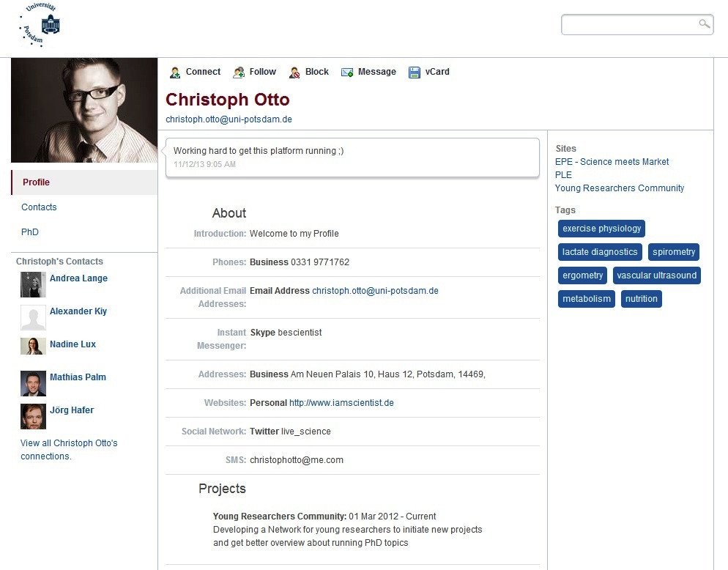Click the Message envelope icon
728x570 pixels.
(347, 73)
